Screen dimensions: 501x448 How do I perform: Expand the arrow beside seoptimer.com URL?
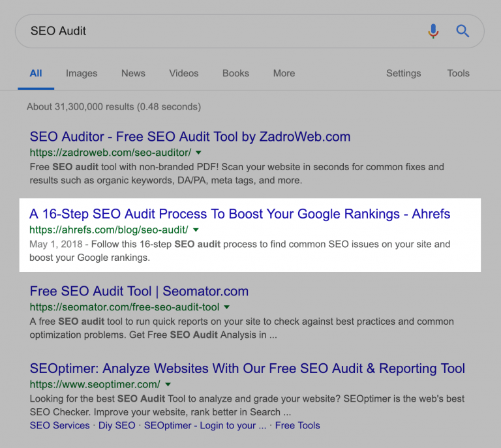tap(168, 384)
